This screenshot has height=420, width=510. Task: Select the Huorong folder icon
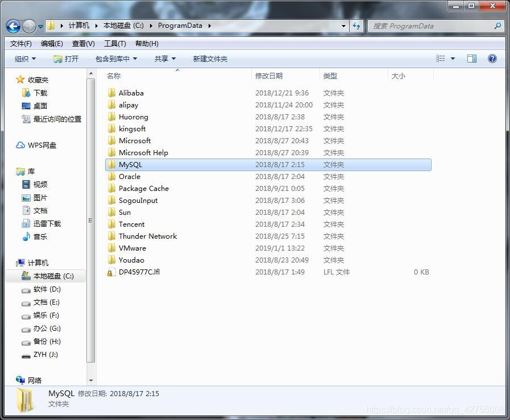point(111,117)
